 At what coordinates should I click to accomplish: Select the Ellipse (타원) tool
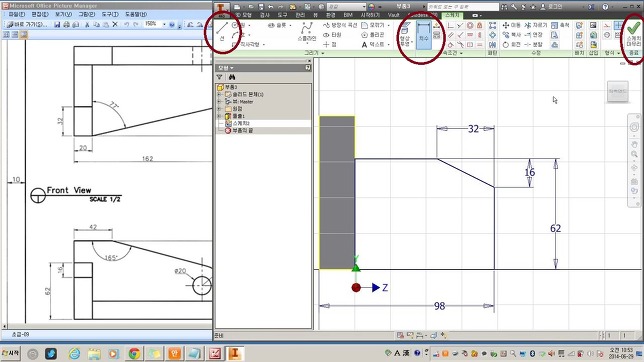pyautogui.click(x=332, y=35)
